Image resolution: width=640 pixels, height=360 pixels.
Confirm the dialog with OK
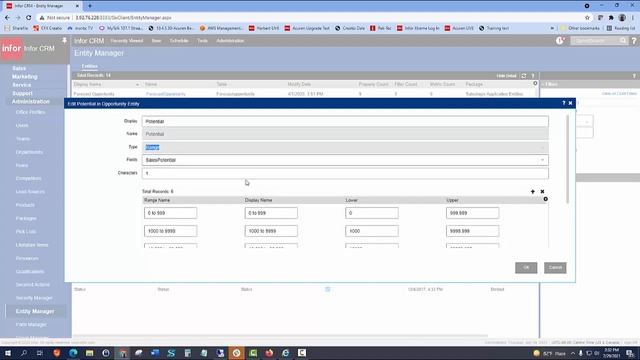tap(526, 267)
